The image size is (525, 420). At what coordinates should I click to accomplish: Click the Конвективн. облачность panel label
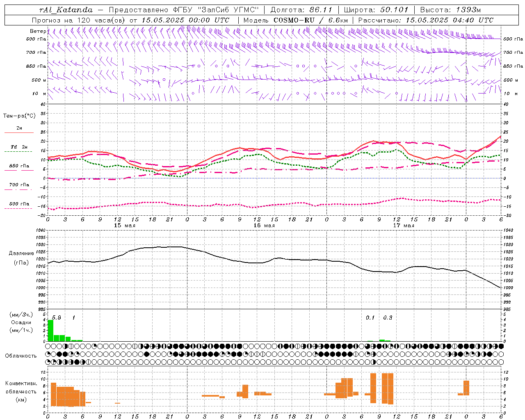pyautogui.click(x=21, y=388)
